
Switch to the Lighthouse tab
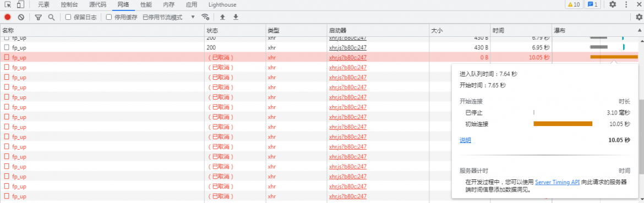click(222, 5)
